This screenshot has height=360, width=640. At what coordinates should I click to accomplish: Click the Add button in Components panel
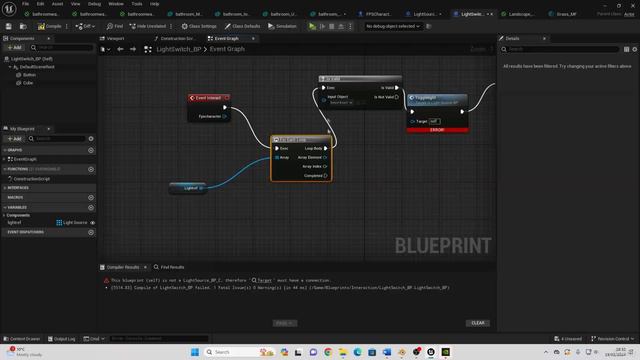click(x=14, y=48)
